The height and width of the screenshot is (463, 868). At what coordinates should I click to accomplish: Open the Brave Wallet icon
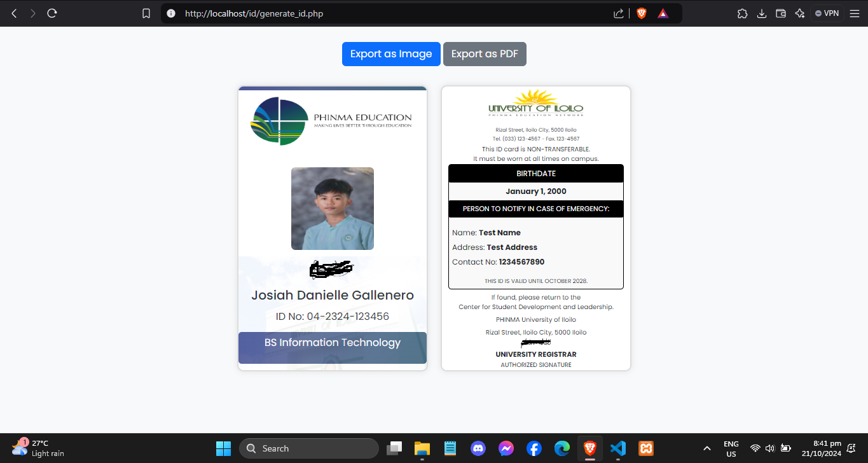point(782,13)
